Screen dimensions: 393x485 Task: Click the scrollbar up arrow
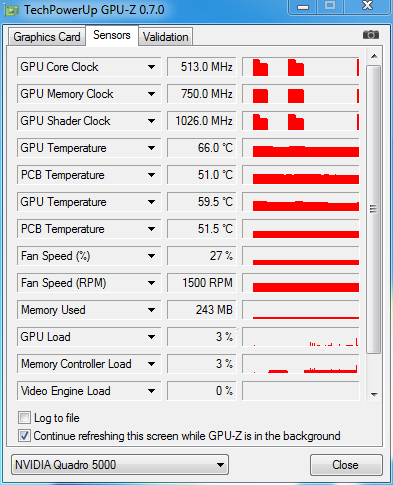[x=374, y=56]
